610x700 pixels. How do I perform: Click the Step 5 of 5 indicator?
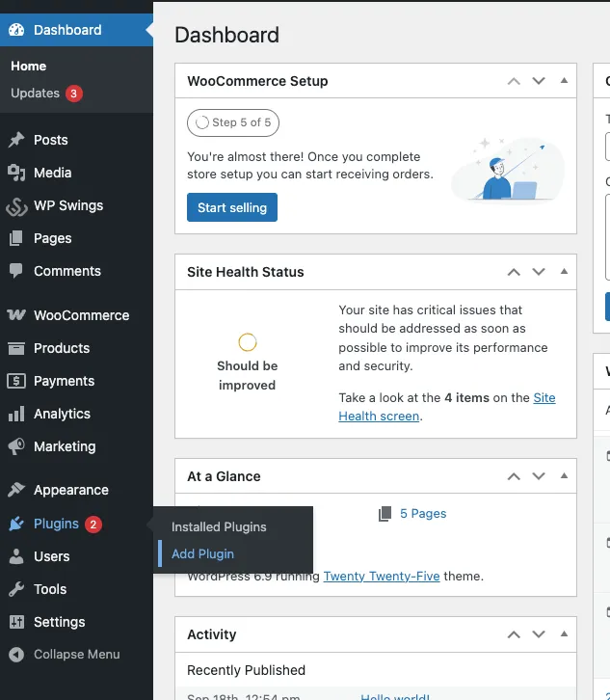[x=233, y=122]
